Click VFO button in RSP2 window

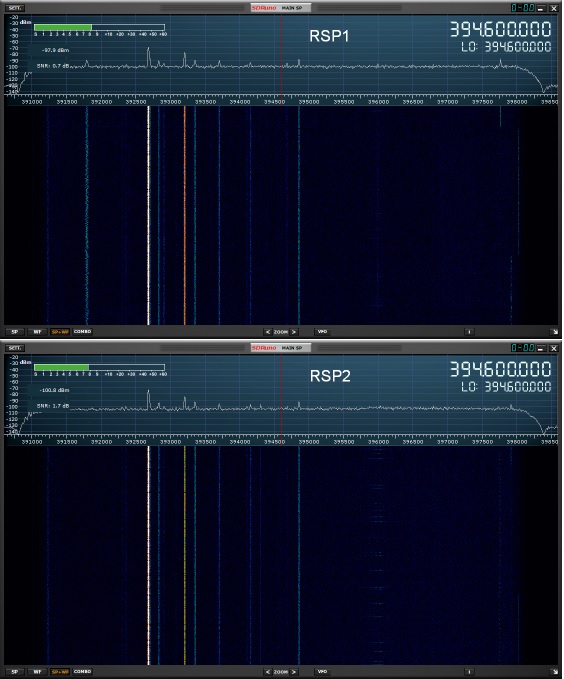pos(322,672)
